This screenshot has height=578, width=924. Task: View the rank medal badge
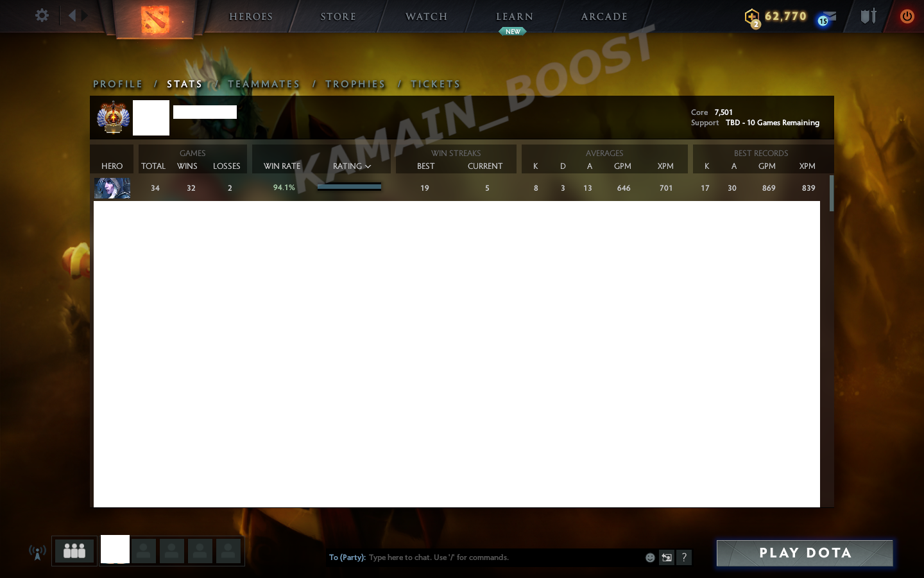click(x=114, y=118)
